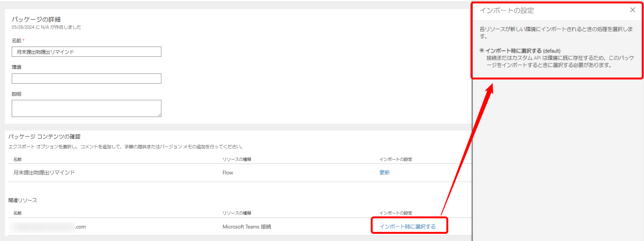Viewport: 644px width, 241px height.
Task: Focus the empty 環境 input field
Action: coord(86,79)
